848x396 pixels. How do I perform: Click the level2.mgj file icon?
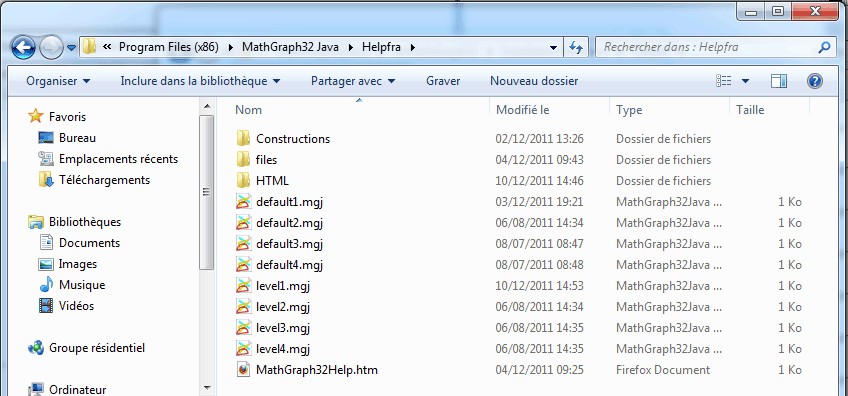tap(244, 307)
